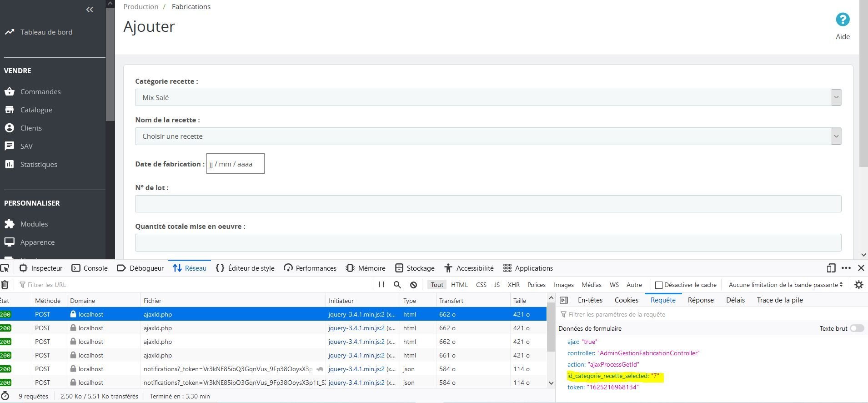
Task: Open Commandes in the sidebar
Action: (40, 91)
